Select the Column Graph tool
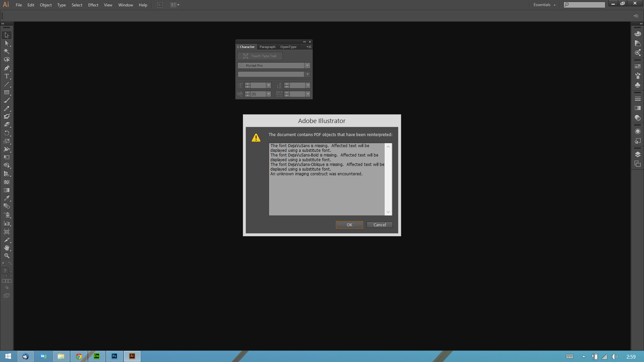 pos(7,223)
